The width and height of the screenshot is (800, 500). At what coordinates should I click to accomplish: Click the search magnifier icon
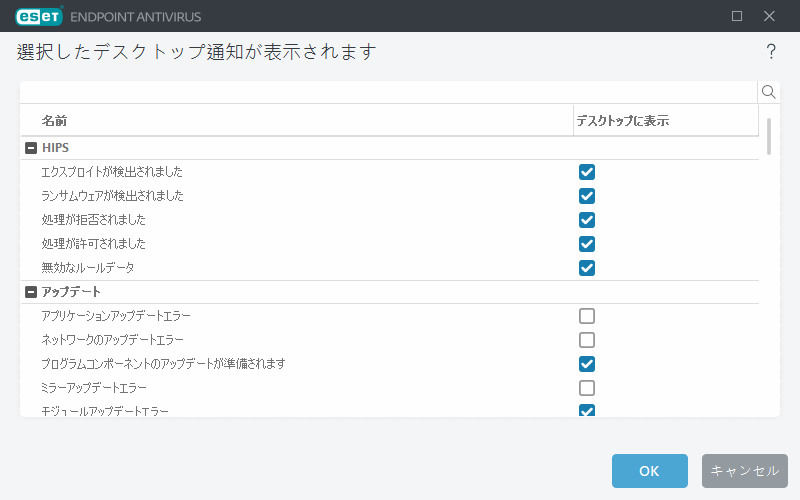point(768,92)
